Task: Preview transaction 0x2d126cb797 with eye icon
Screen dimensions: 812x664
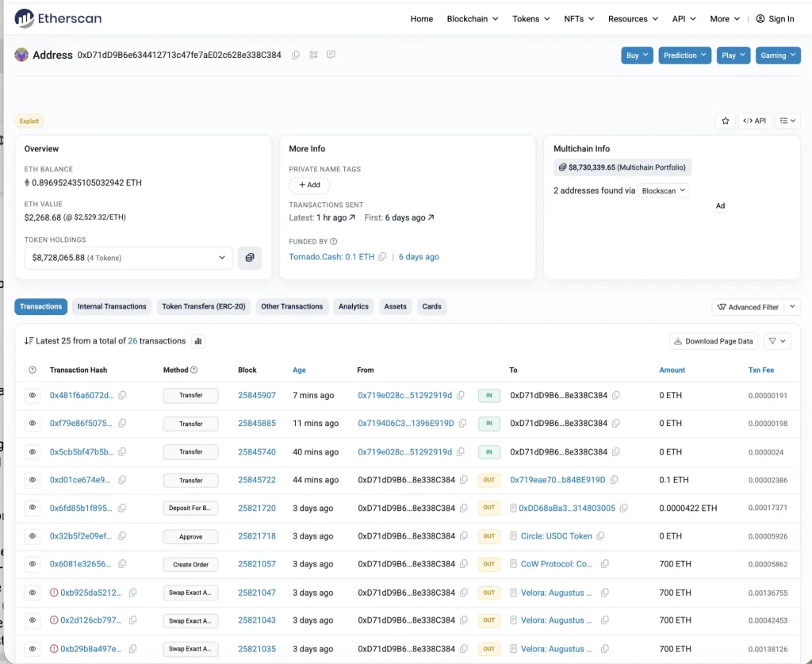Action: click(x=32, y=620)
